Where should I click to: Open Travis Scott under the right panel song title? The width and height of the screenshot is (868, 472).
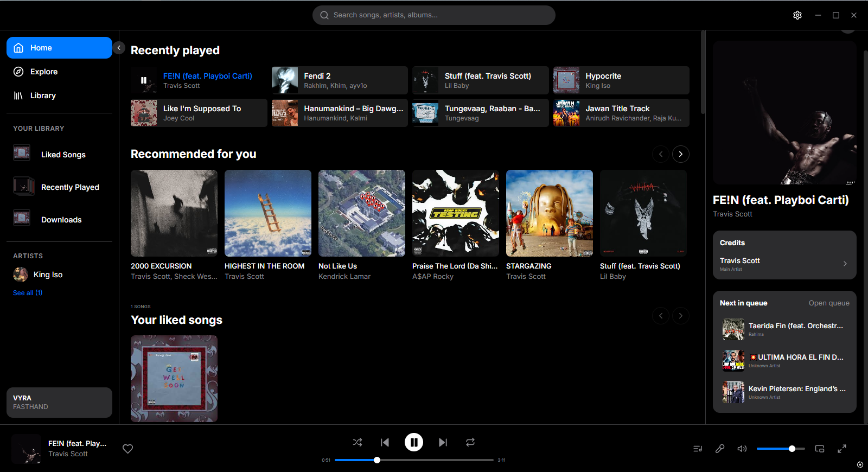(732, 214)
